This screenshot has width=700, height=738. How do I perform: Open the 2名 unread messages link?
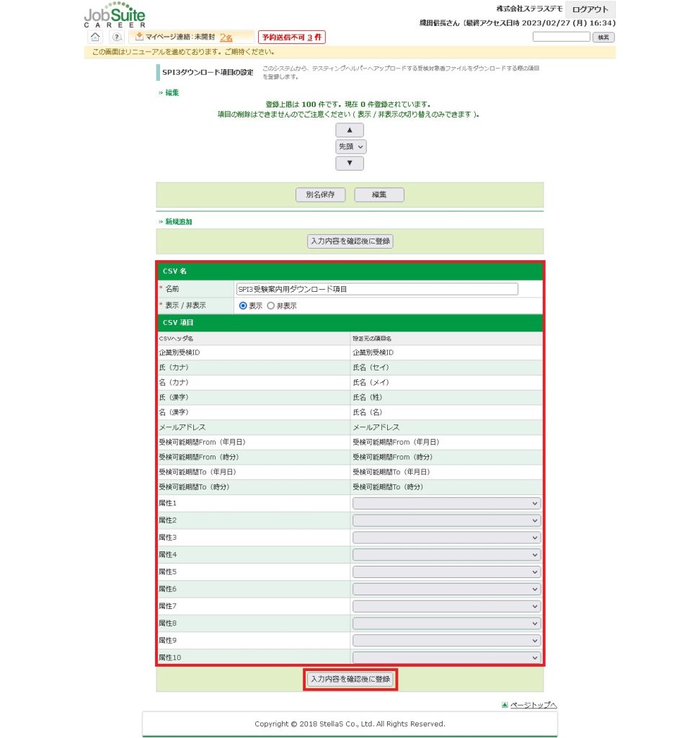pyautogui.click(x=226, y=37)
